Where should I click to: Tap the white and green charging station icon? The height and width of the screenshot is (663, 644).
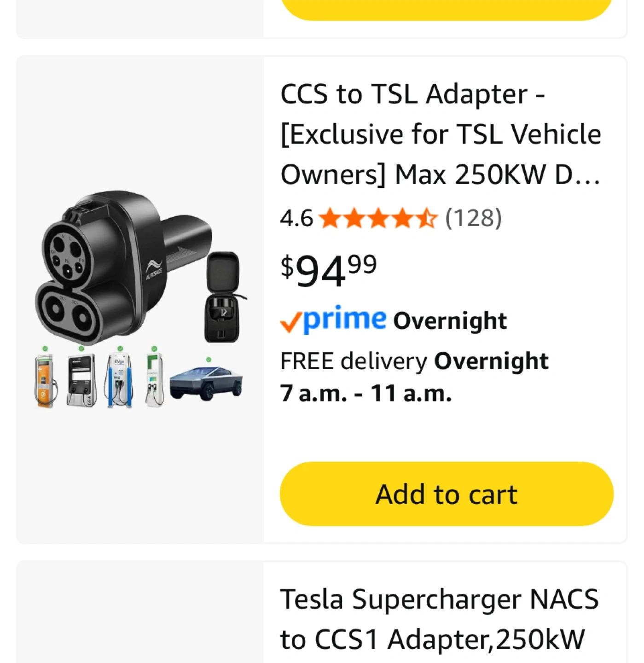point(155,380)
